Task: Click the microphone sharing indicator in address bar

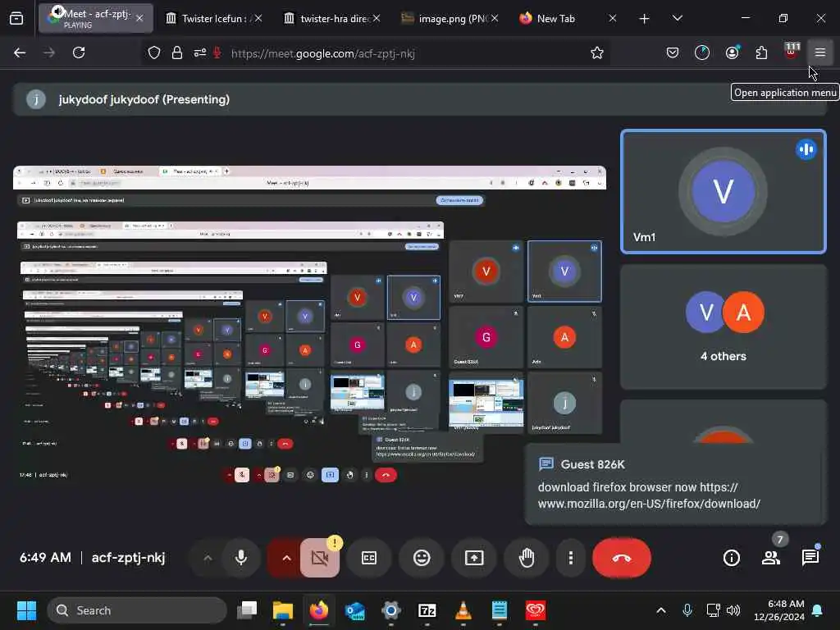Action: point(217,53)
